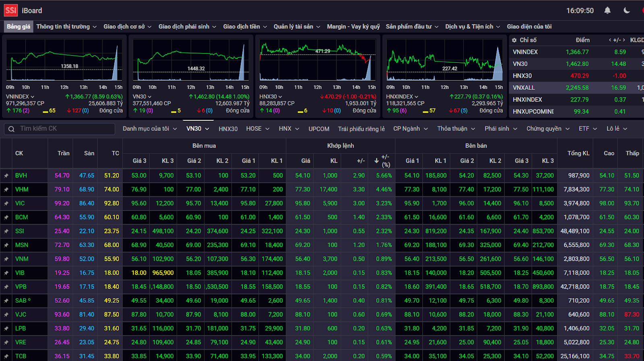Pin the VNM row
This screenshot has width=644, height=361.
click(6, 259)
